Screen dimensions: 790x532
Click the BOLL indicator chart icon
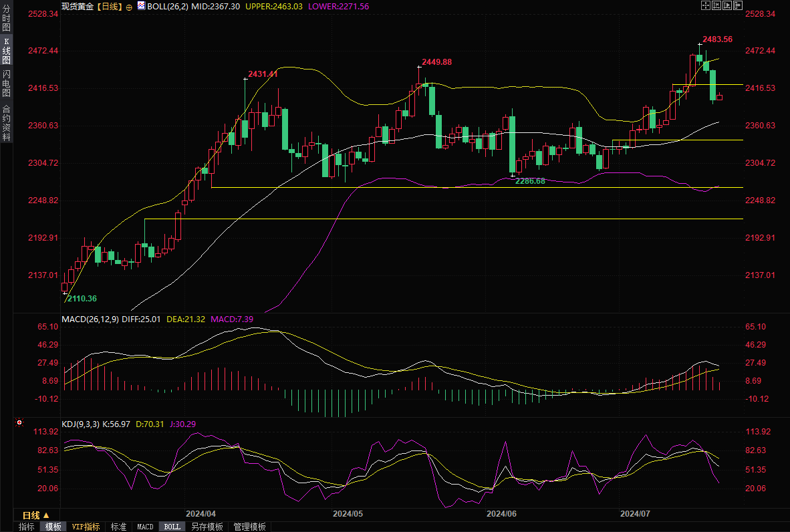pyautogui.click(x=140, y=6)
